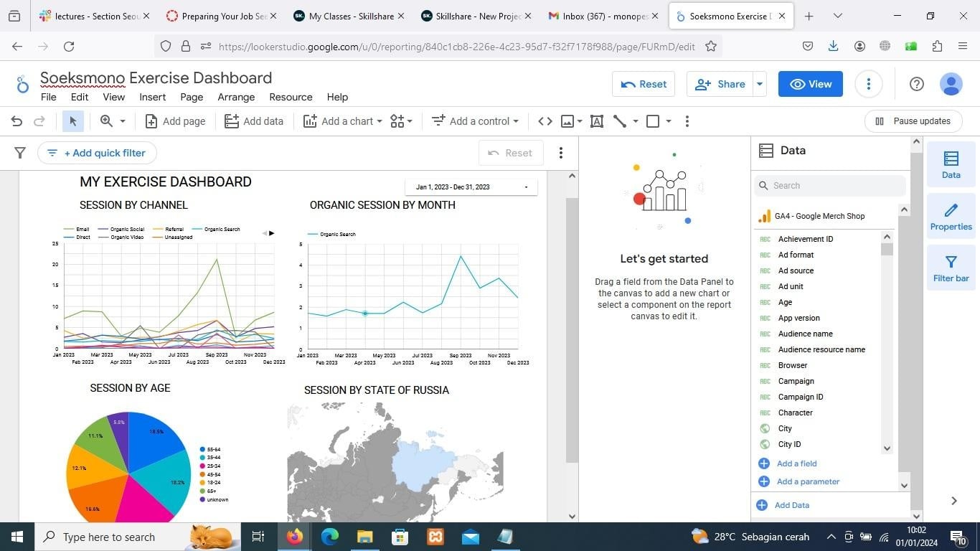Open the File menu

pyautogui.click(x=49, y=97)
